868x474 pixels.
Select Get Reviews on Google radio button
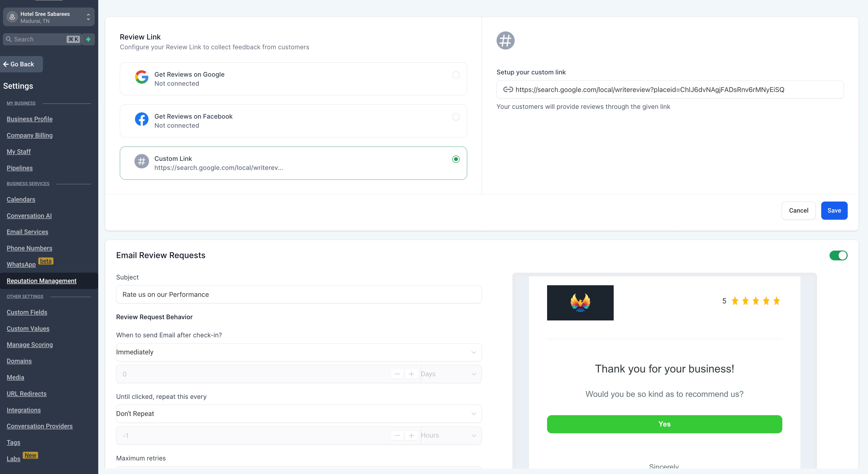pos(456,75)
